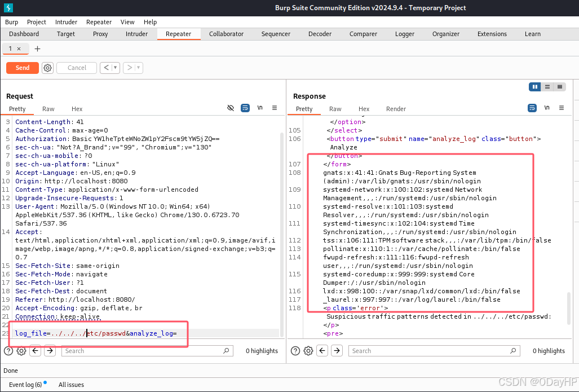This screenshot has width=579, height=392.
Task: Open Repeater settings gear icon
Action: (47, 68)
